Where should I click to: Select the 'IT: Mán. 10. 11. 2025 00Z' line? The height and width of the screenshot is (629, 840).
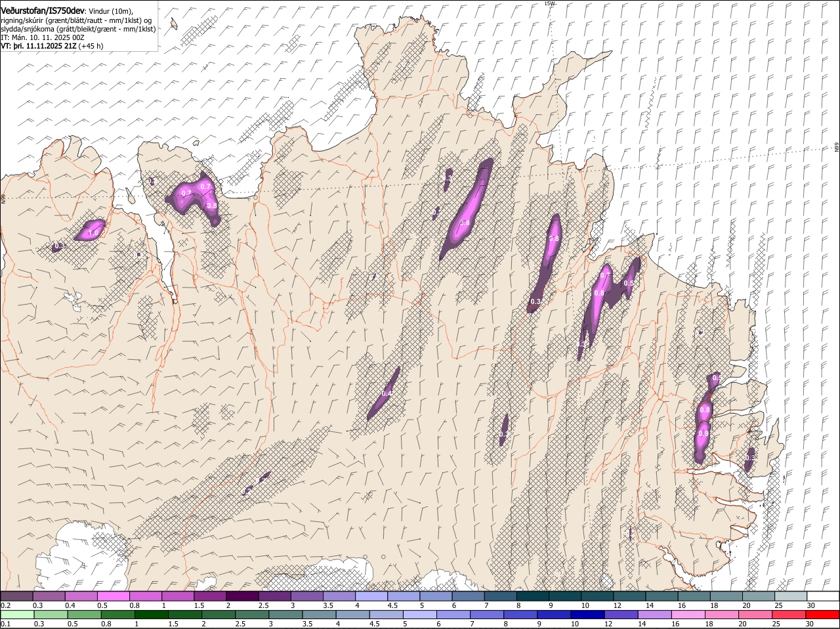43,37
